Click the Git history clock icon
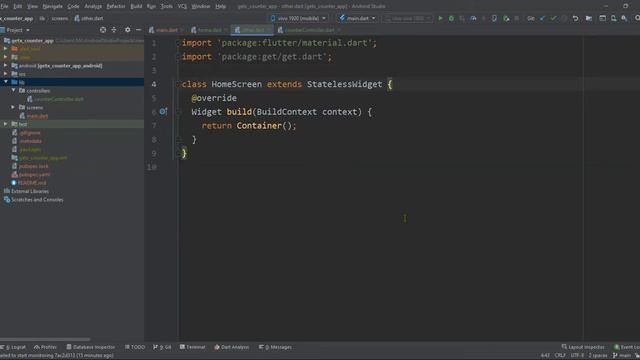The image size is (640, 360). [564, 18]
